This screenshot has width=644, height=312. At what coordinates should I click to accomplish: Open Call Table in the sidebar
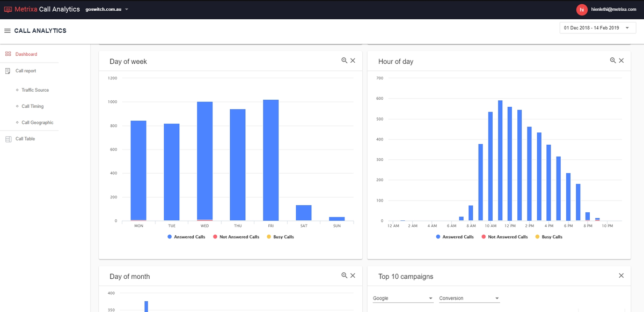(x=25, y=139)
